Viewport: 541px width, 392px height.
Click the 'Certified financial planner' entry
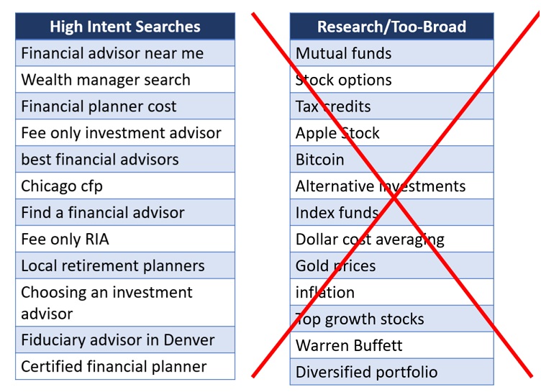click(114, 366)
